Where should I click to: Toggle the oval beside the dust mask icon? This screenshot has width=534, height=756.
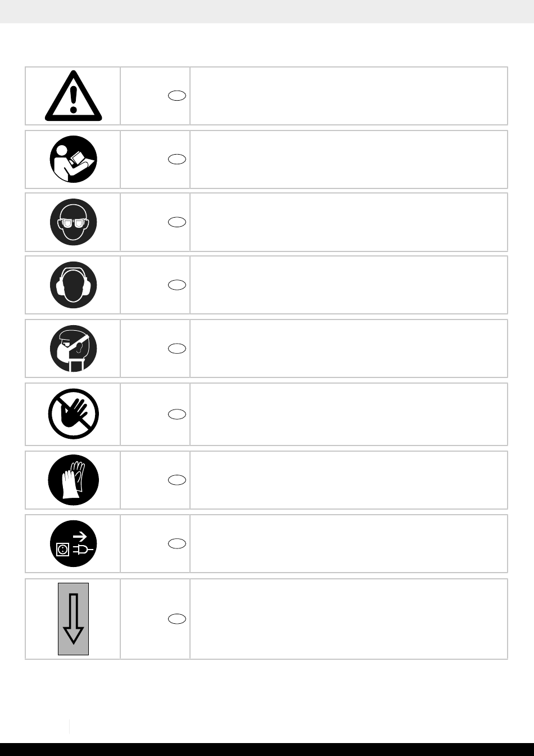pyautogui.click(x=177, y=349)
